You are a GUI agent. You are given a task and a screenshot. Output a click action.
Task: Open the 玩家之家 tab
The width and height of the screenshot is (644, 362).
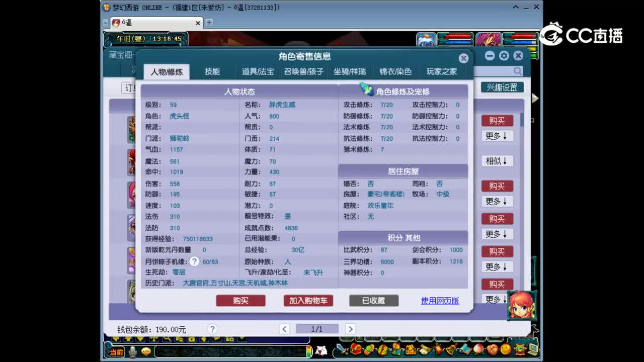pos(442,71)
